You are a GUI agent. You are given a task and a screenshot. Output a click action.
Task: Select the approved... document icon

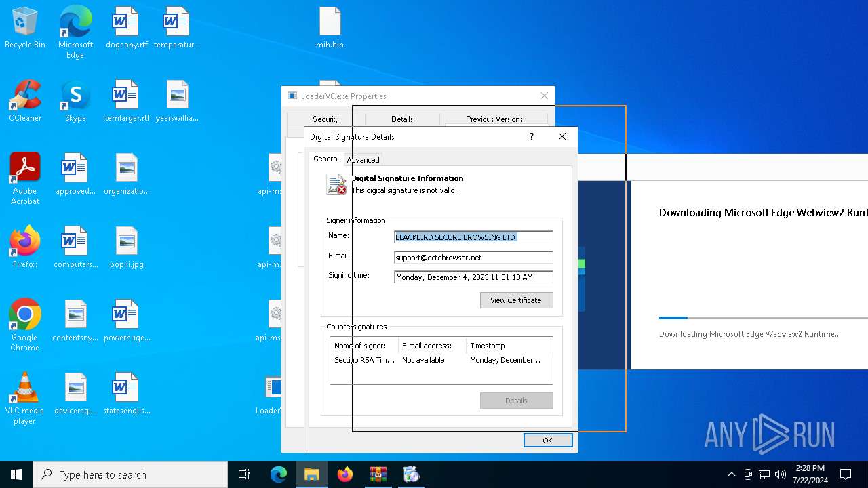coord(75,175)
